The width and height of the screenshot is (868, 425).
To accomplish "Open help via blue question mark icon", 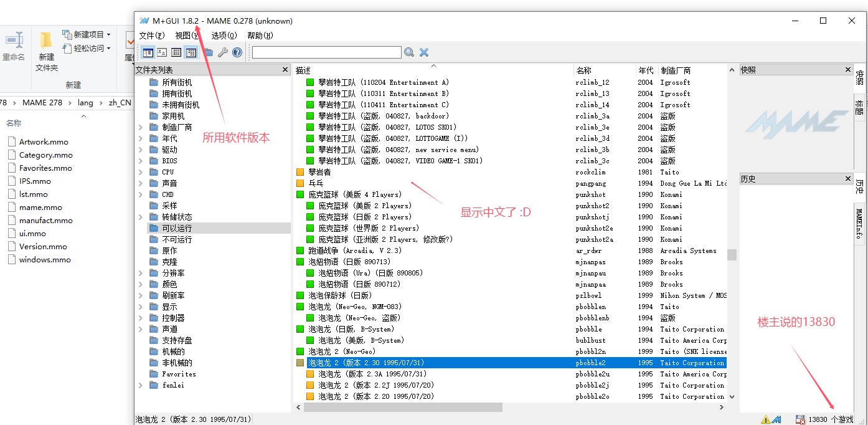I will [x=237, y=52].
